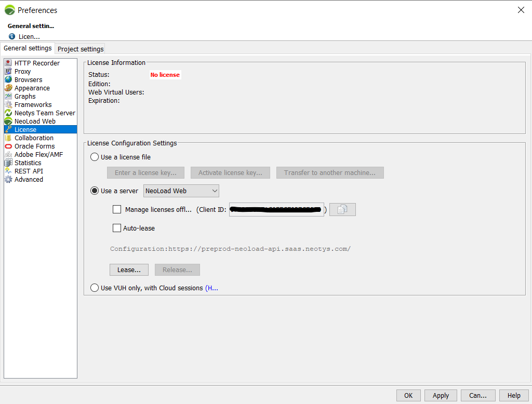Image resolution: width=532 pixels, height=404 pixels.
Task: Copy the Client ID with the copy icon button
Action: click(x=342, y=209)
